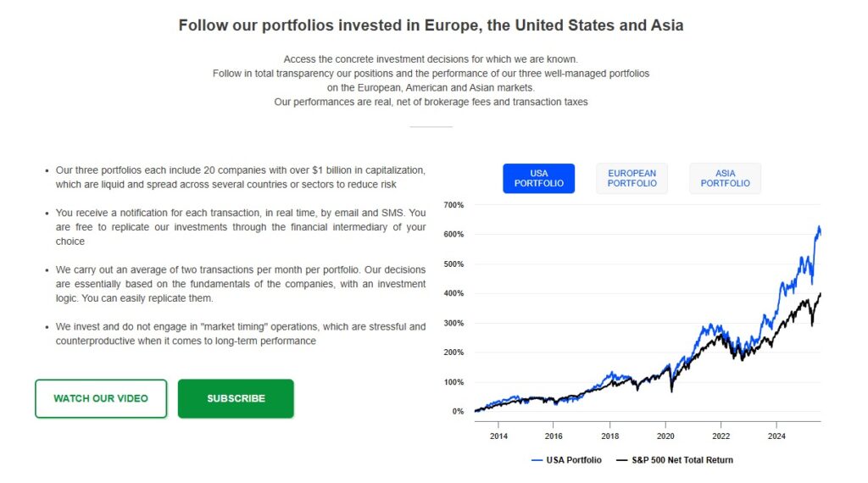
Task: Open the Asia Portfolio tab
Action: coord(725,178)
